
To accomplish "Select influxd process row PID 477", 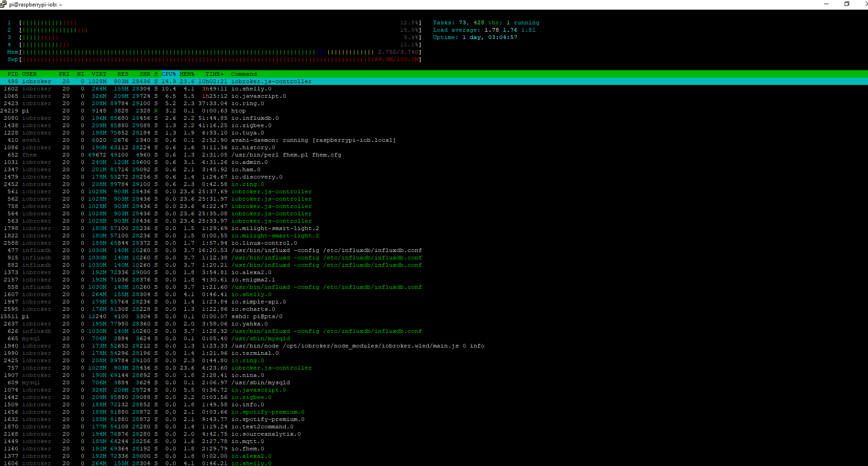I will pos(434,250).
